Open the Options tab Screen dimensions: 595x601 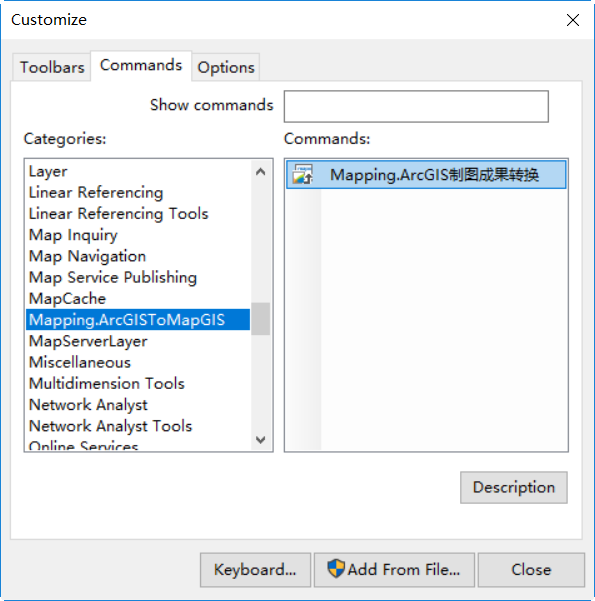226,67
